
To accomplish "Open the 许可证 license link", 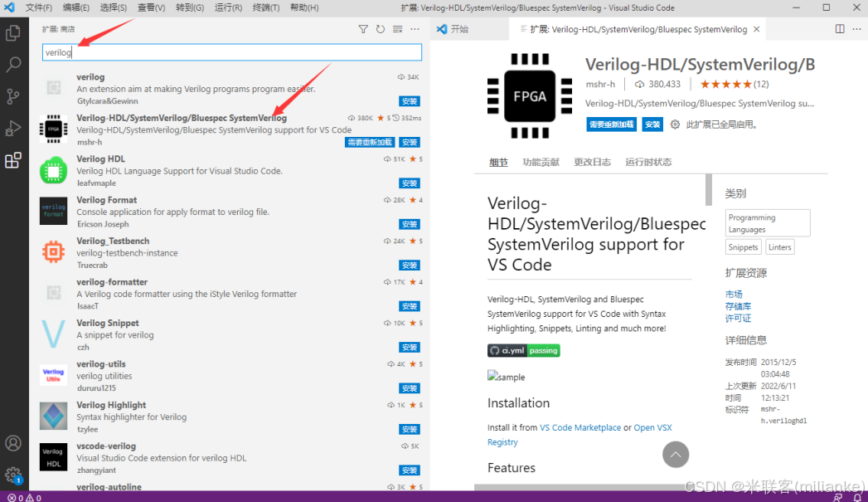I will (738, 318).
